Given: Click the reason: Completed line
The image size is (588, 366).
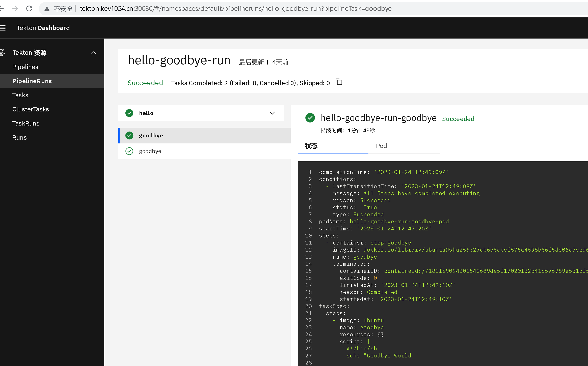Looking at the screenshot, I should pyautogui.click(x=368, y=292).
